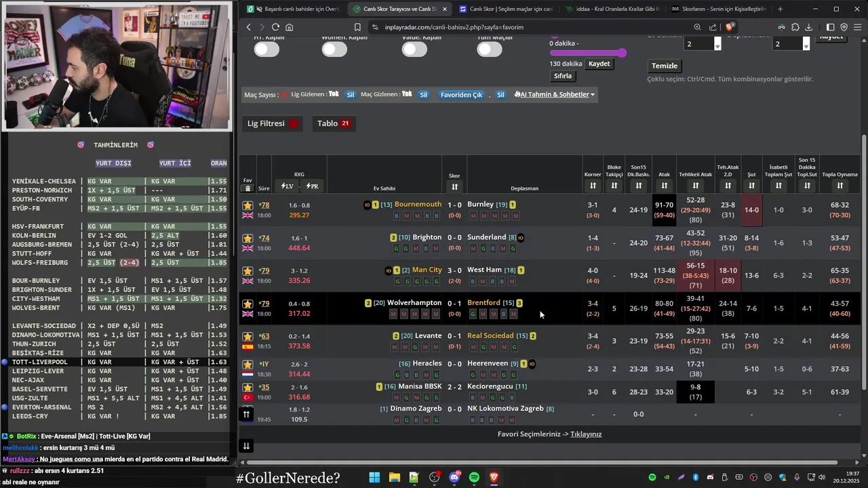The height and width of the screenshot is (488, 868).
Task: Switch to the Canlı Skor Tarayıcısı tab
Action: coord(399,9)
